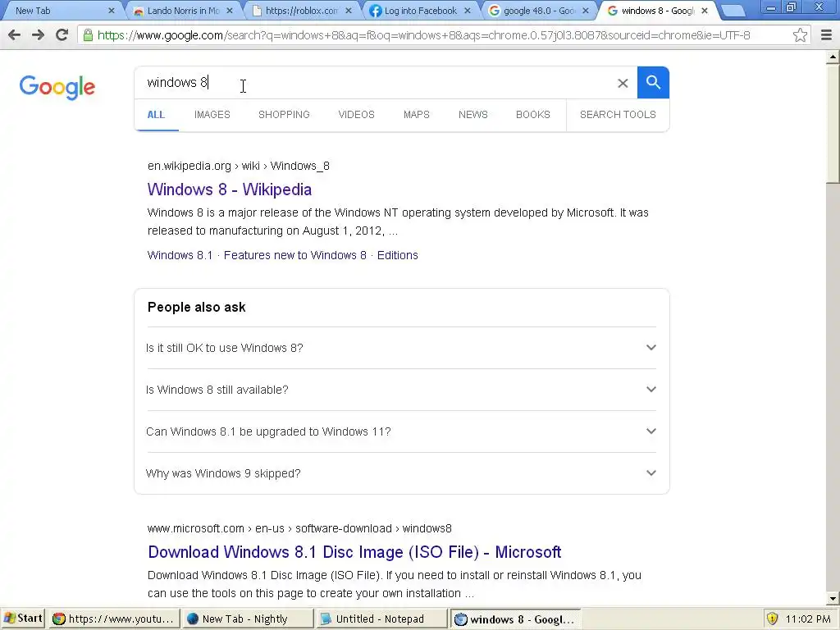Switch to Untitled - Notepad taskbar window

coord(381,619)
